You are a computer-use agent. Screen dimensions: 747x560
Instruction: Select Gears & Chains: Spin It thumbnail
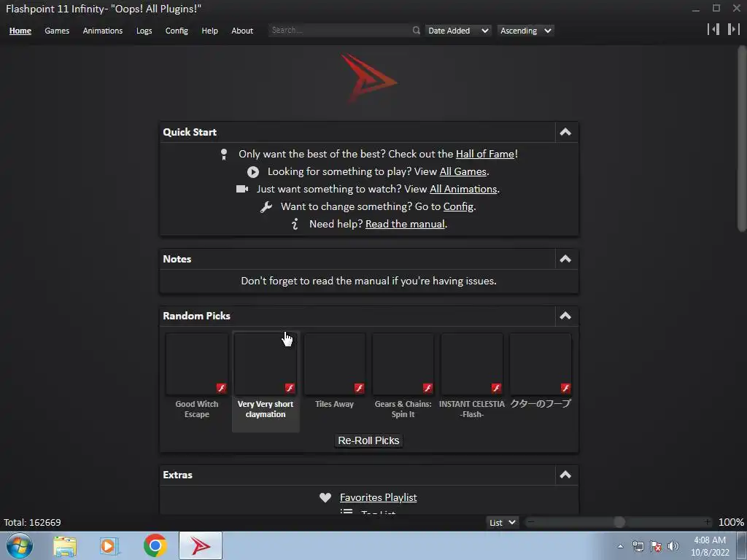(x=403, y=365)
